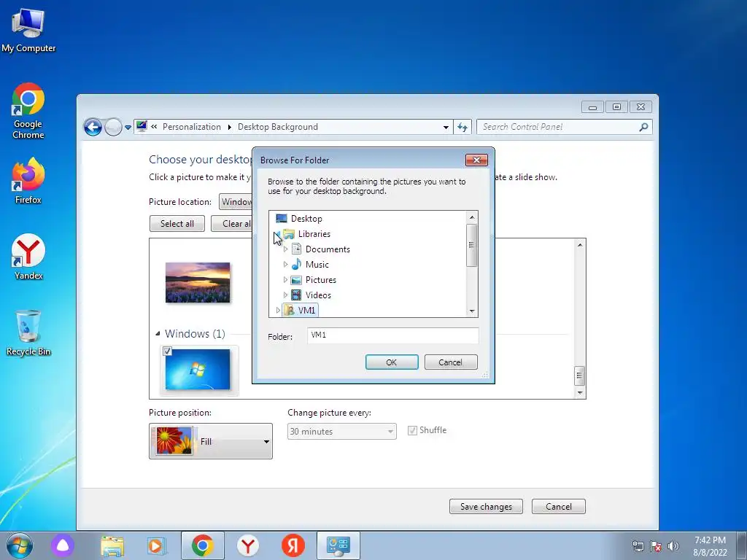This screenshot has width=747, height=560.
Task: Open the 30 minutes interval dropdown
Action: click(x=341, y=432)
